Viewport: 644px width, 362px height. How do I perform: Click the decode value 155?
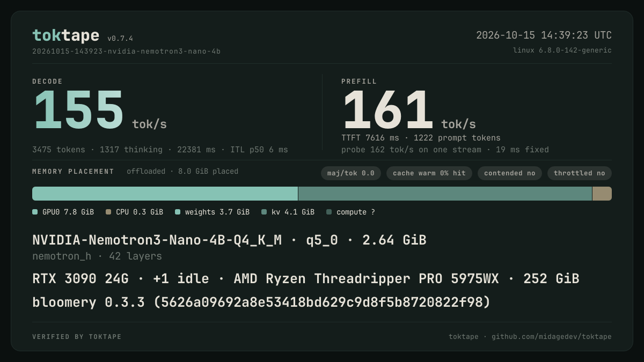[78, 110]
